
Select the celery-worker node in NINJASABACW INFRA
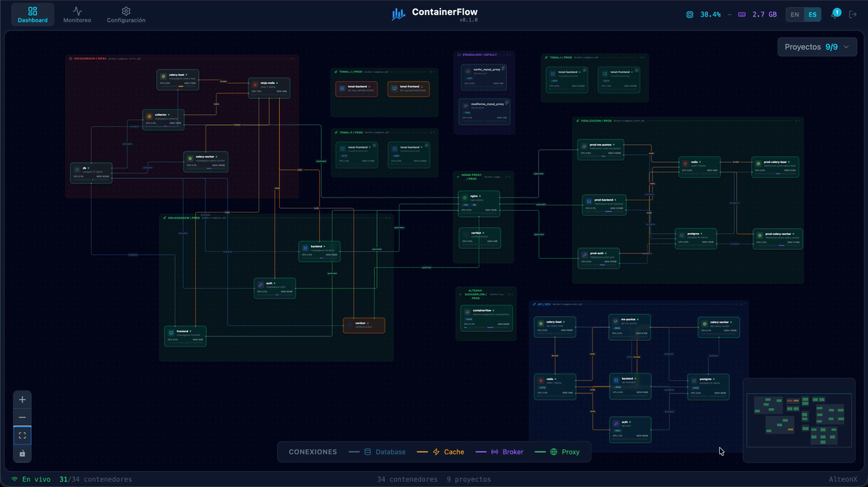coord(206,161)
